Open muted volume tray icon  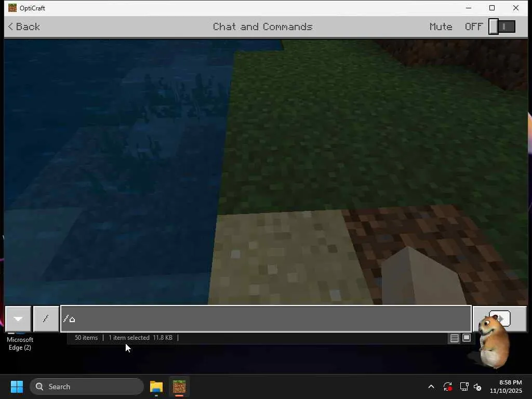[x=477, y=387]
